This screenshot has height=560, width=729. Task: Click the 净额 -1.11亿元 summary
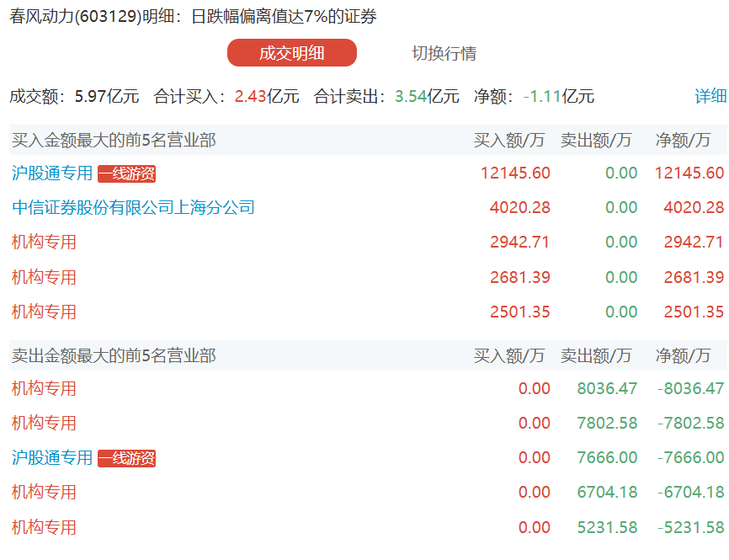(x=534, y=96)
